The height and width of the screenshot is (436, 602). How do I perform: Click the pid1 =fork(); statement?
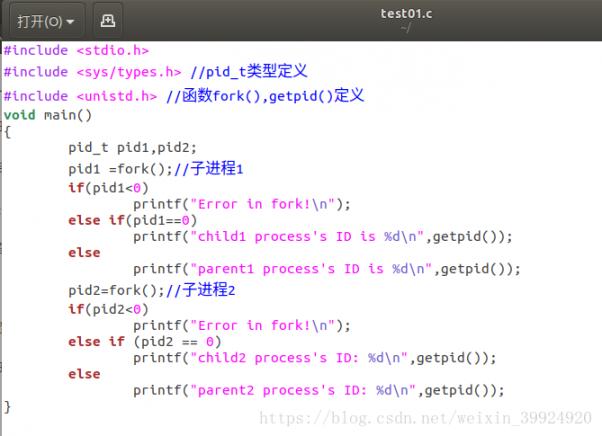(x=121, y=169)
